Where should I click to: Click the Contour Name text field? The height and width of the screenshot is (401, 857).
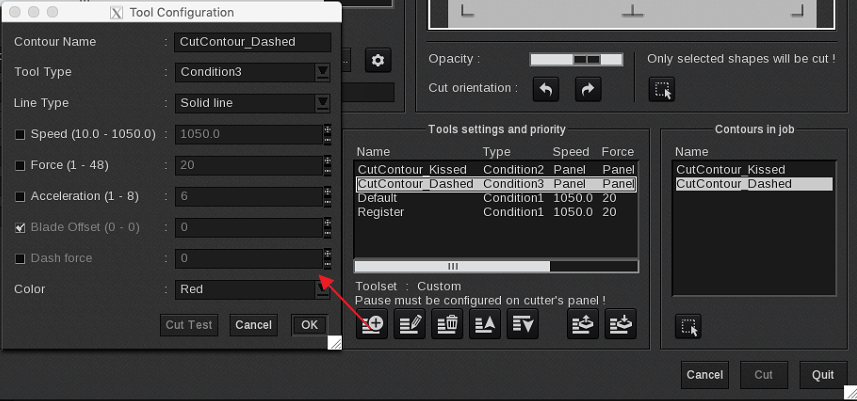coord(252,42)
